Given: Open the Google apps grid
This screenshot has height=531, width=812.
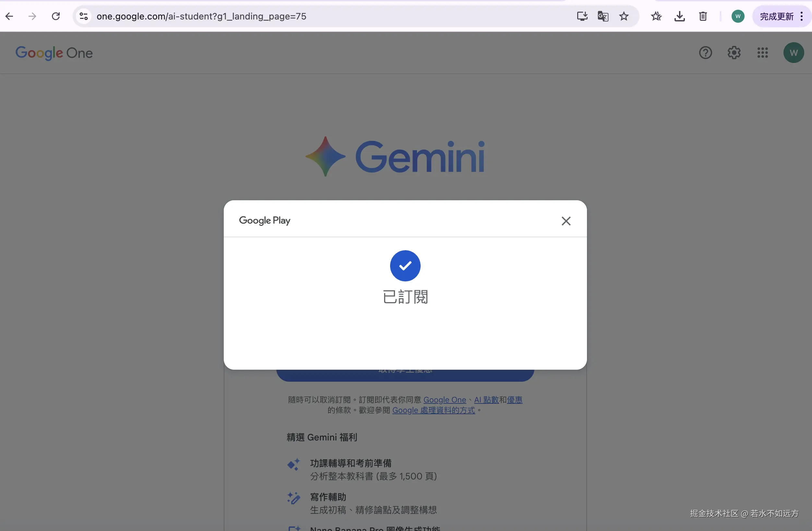Looking at the screenshot, I should [x=762, y=53].
